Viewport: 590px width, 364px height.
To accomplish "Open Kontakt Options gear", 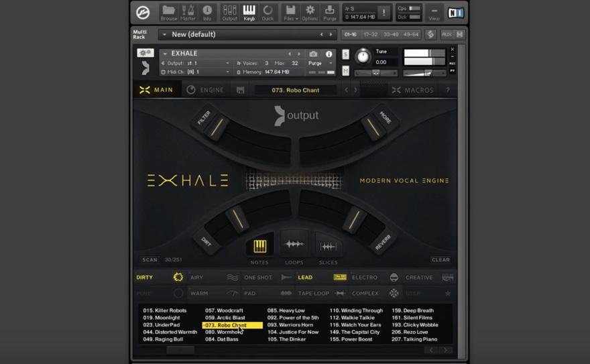I will (310, 13).
